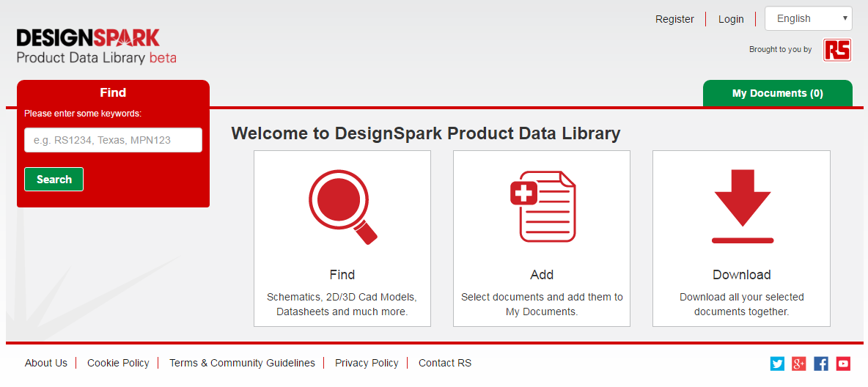The width and height of the screenshot is (868, 387).
Task: Open the YouTube social link
Action: click(x=843, y=364)
